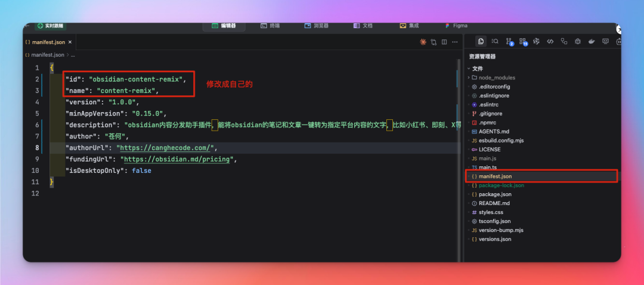Switch to the Figma tab
Viewport: 644px width, 285px height.
tap(456, 26)
